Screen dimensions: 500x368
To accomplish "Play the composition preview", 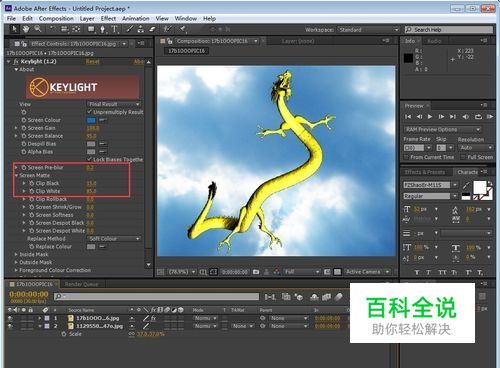I will (430, 117).
